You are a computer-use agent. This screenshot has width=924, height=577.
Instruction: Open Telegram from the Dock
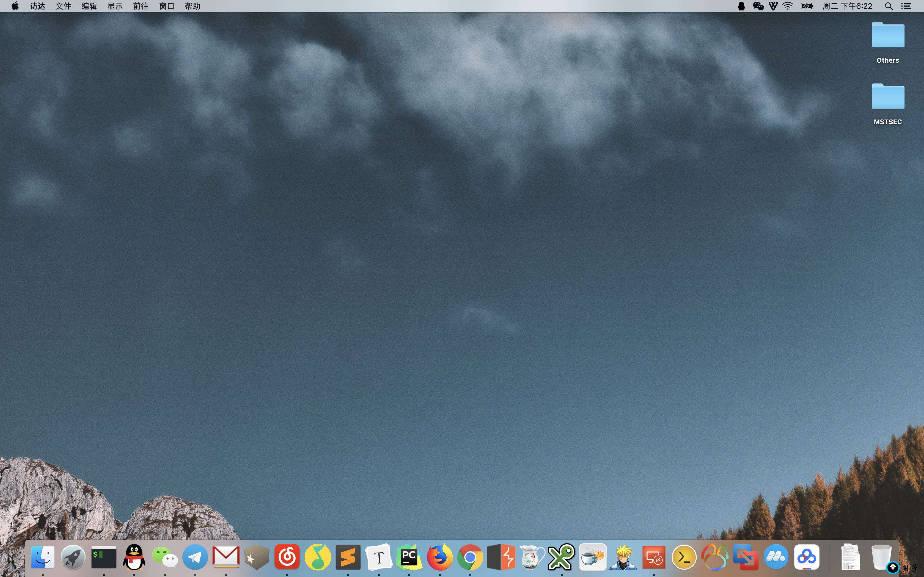(x=195, y=557)
